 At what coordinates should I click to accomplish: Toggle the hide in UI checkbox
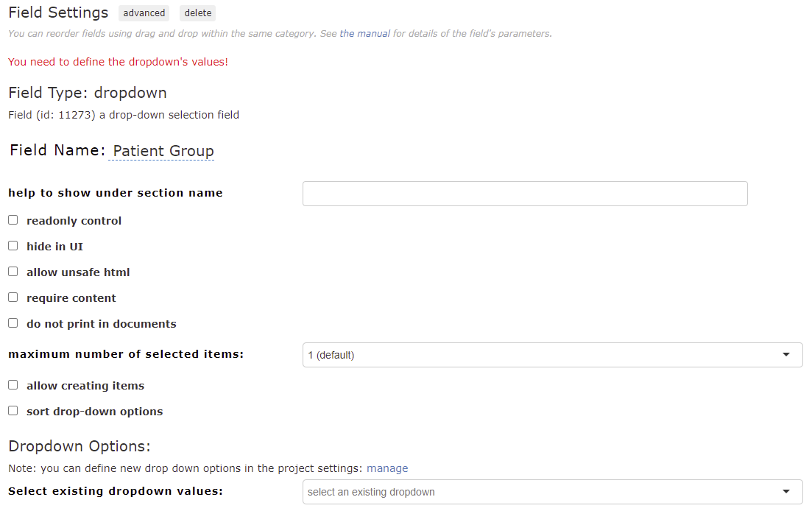pos(13,246)
